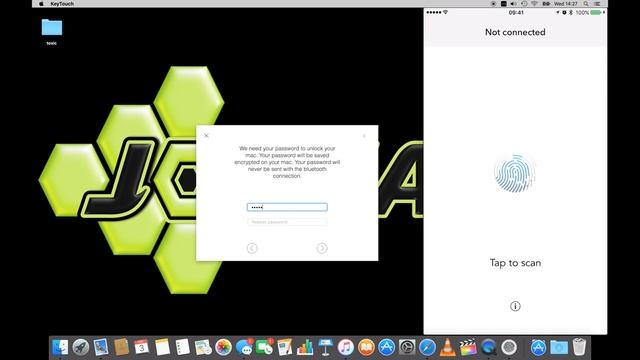The height and width of the screenshot is (360, 640).
Task: Open the KeyTouch app menu
Action: (62, 4)
